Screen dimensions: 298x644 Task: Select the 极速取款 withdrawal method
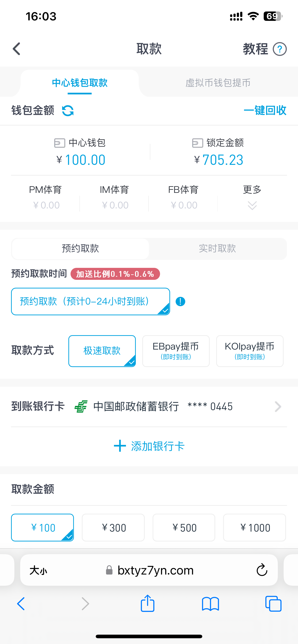[x=102, y=351]
